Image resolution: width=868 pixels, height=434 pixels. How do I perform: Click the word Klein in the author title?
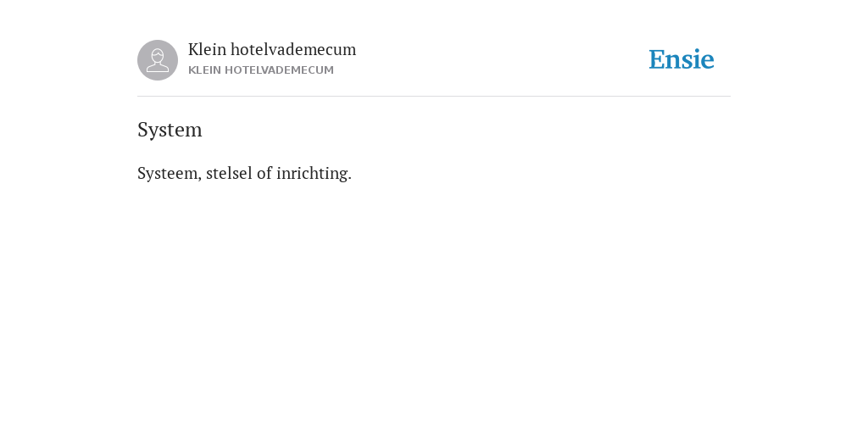(x=207, y=49)
